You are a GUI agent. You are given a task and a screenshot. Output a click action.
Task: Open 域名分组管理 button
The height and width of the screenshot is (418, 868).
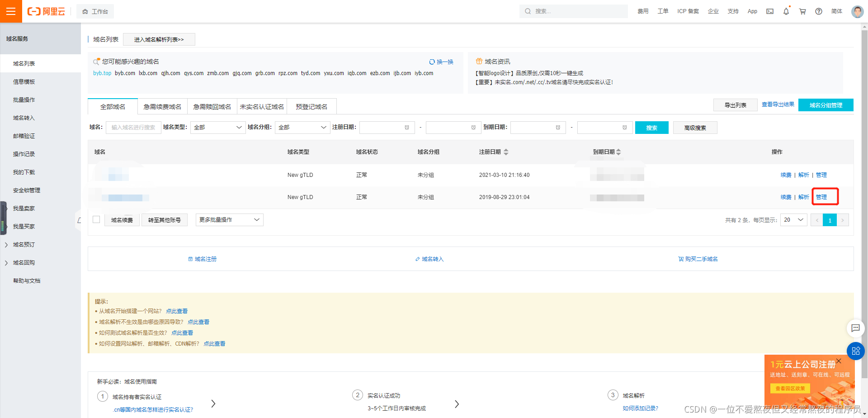(826, 105)
